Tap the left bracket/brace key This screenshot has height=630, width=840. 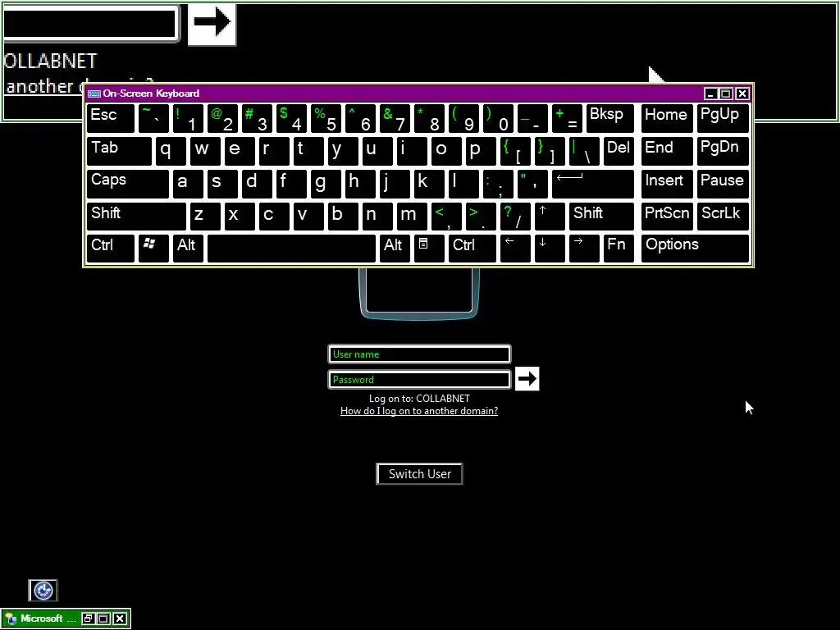(515, 151)
